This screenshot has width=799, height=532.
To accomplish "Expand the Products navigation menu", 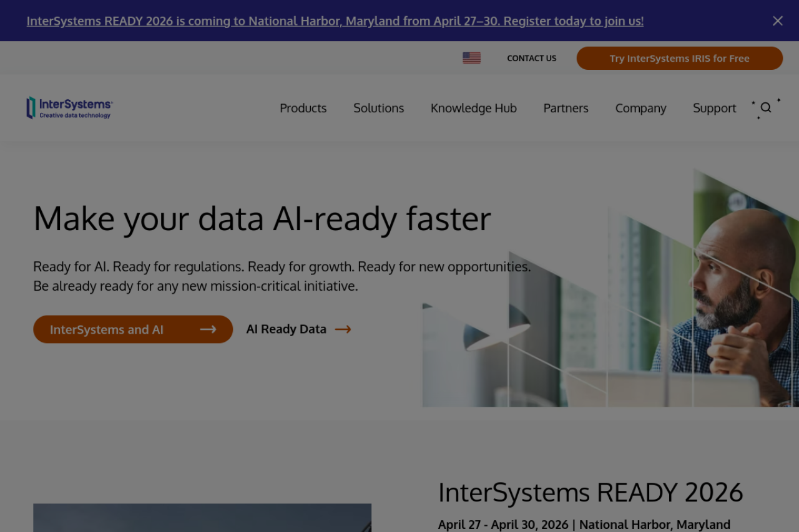I will point(303,108).
